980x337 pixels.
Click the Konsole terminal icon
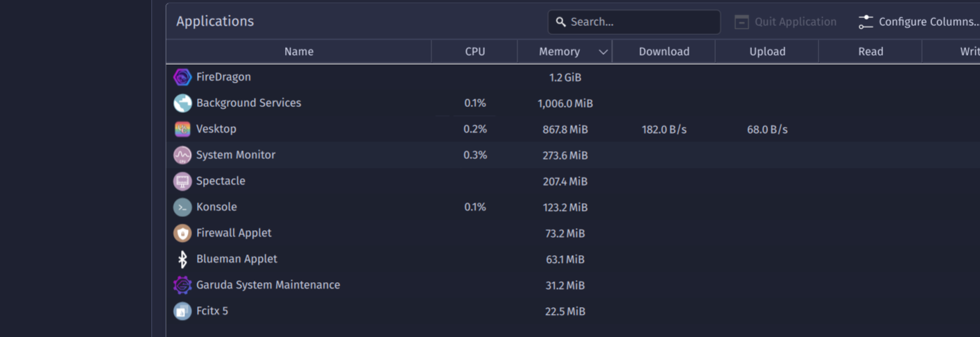coord(182,207)
